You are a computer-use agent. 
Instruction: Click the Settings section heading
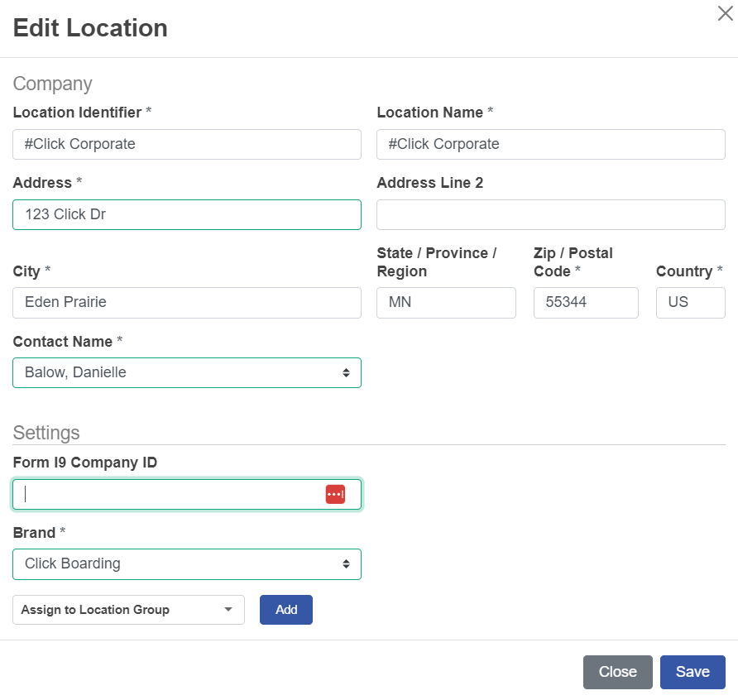point(46,433)
